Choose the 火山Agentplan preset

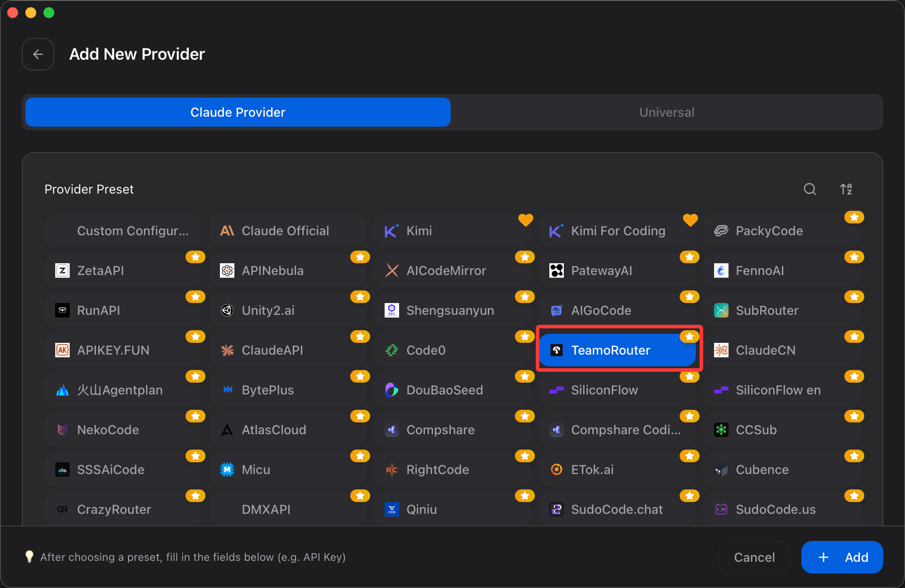[123, 390]
